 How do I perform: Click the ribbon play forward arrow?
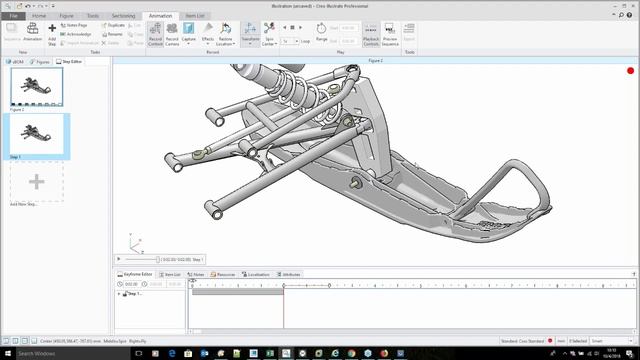(x=301, y=27)
